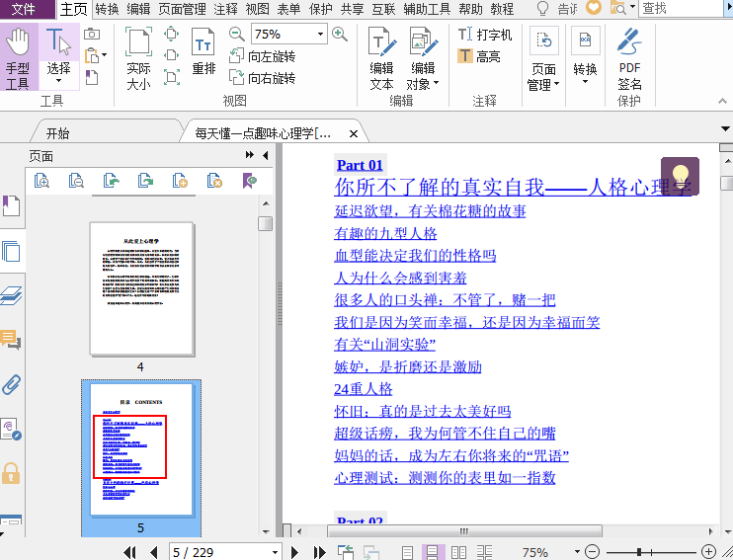Image resolution: width=733 pixels, height=560 pixels.
Task: Open PDF Sign (PDF签名) tool
Action: 629,58
